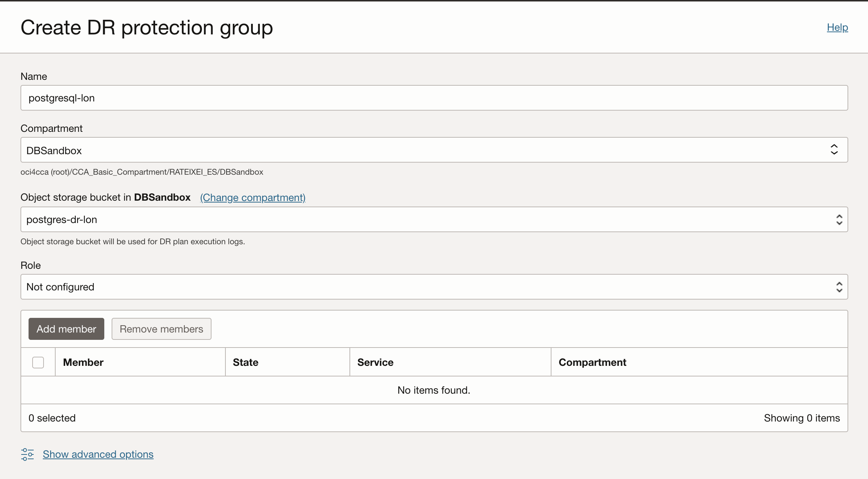Open the Help link

pos(837,27)
